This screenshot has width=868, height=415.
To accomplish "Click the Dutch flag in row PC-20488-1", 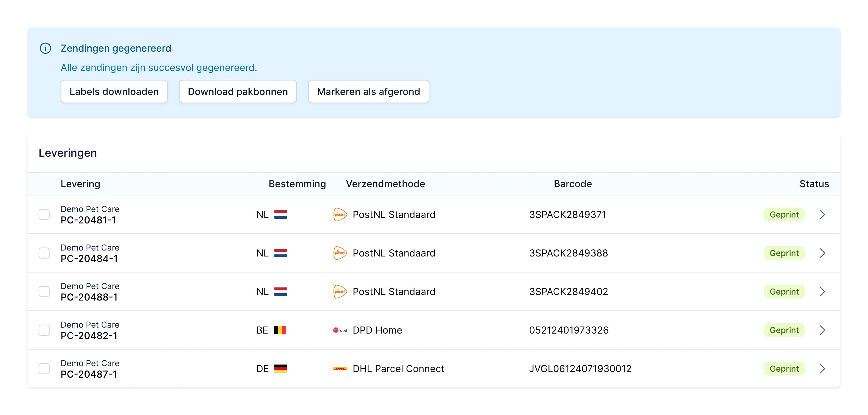I will 280,292.
